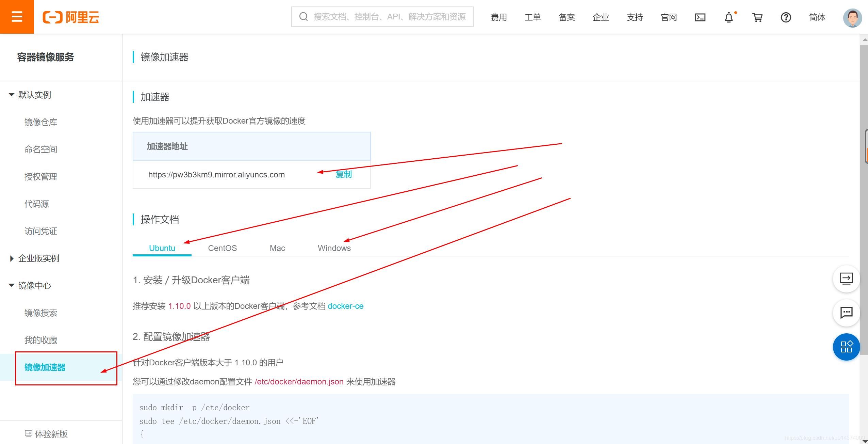
Task: Open the help question mark icon
Action: [x=786, y=17]
